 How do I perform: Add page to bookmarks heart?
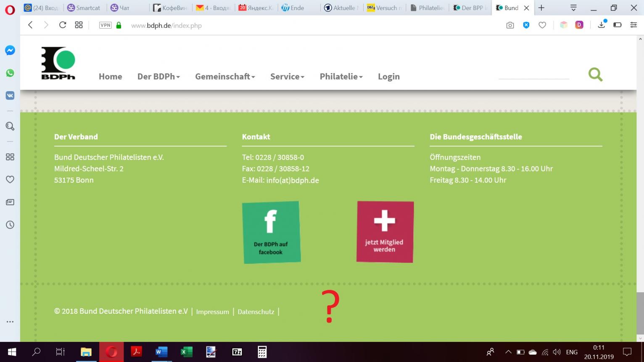point(542,25)
